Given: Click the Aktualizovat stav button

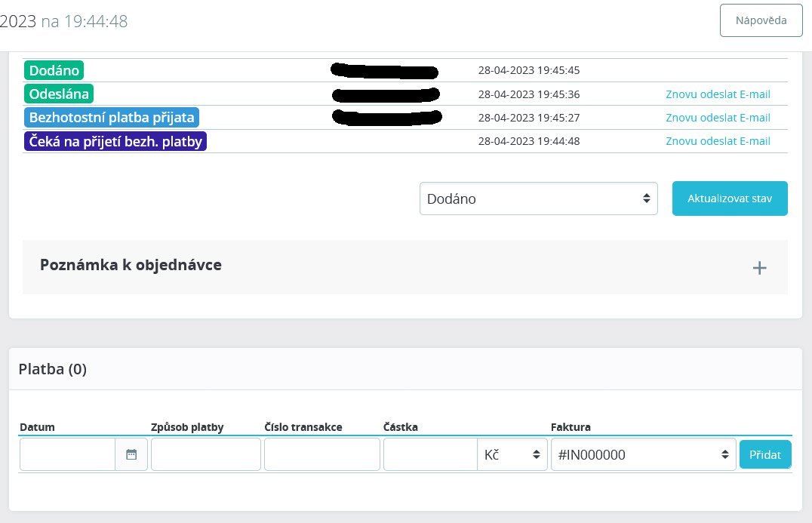Looking at the screenshot, I should click(730, 198).
